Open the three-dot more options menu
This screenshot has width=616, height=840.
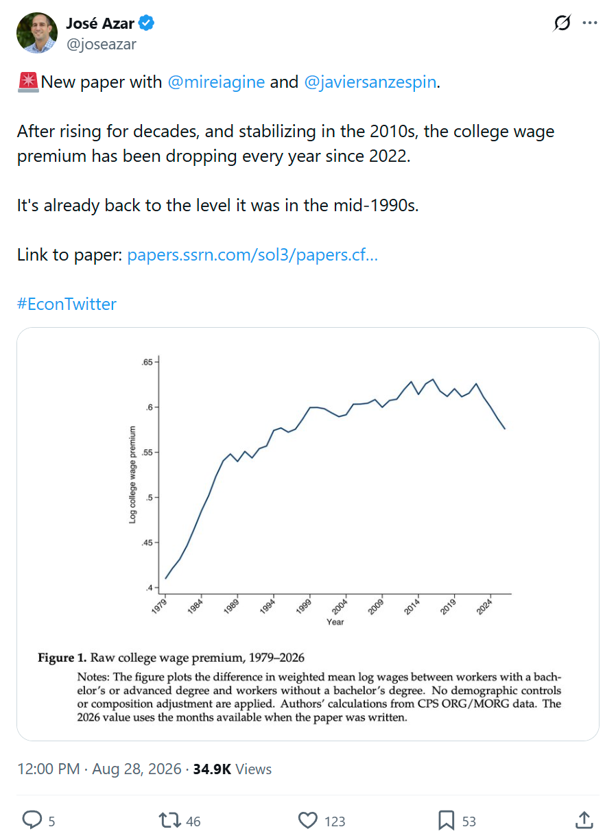[590, 23]
